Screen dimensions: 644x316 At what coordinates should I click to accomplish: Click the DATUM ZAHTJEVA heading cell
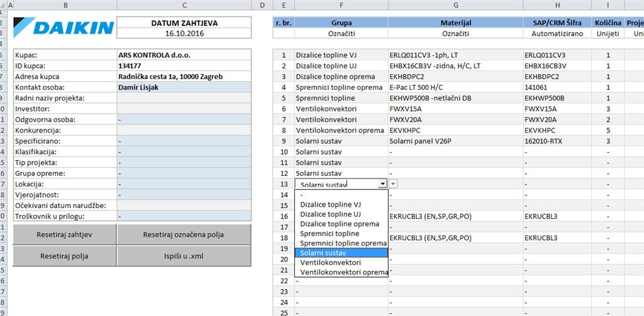pyautogui.click(x=184, y=23)
